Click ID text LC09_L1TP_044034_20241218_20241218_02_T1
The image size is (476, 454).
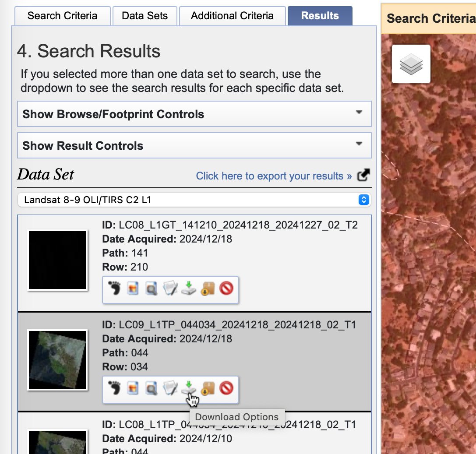(x=237, y=325)
